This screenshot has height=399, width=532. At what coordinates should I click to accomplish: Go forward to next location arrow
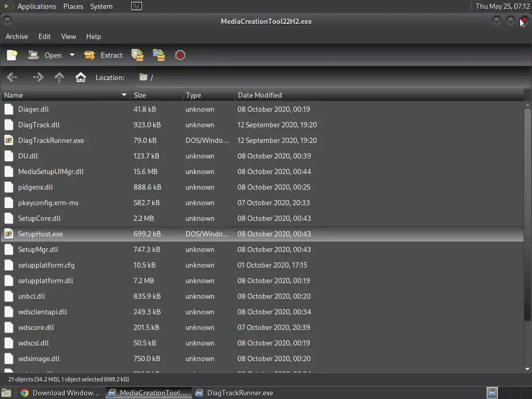click(37, 77)
